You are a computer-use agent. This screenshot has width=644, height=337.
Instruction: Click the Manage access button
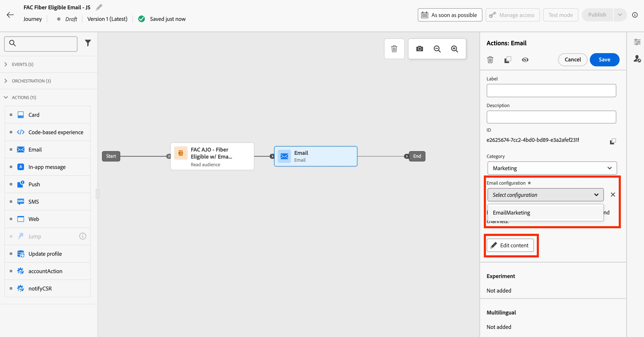[x=513, y=15]
